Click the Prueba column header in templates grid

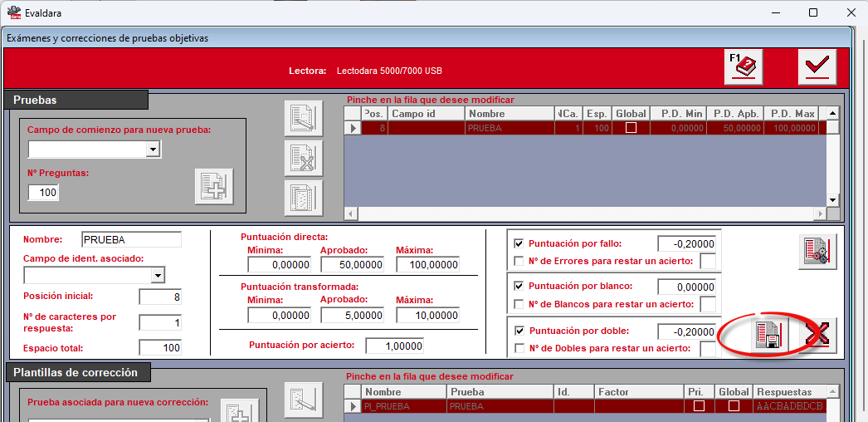(x=500, y=391)
